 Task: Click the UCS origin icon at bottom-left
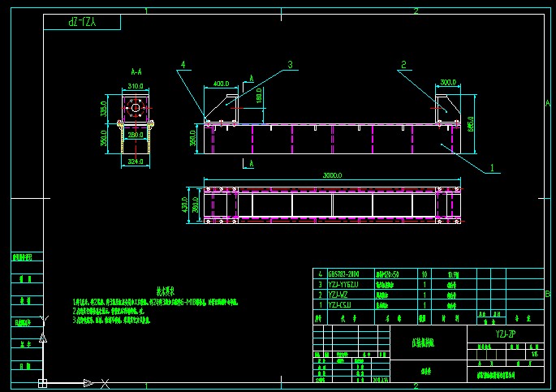point(43,382)
